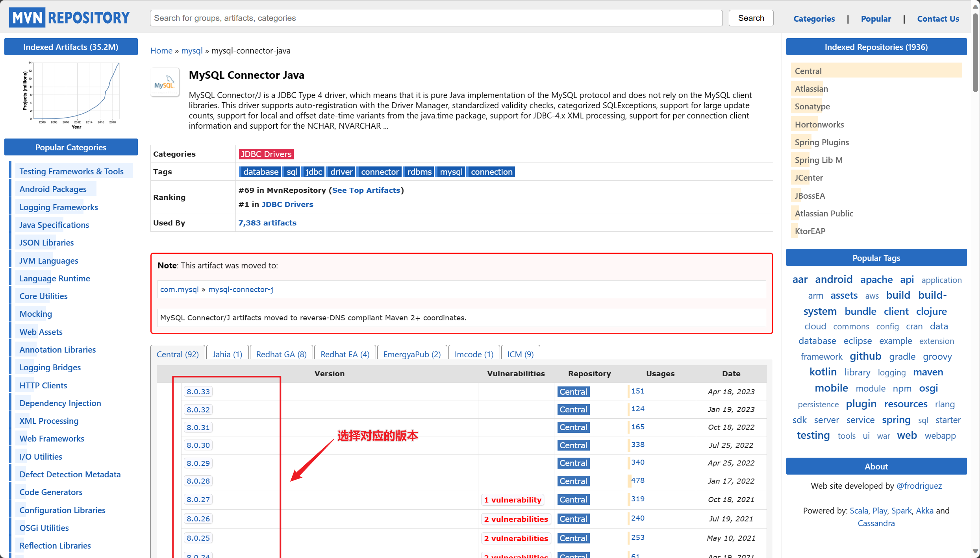Select the driver tag
The height and width of the screenshot is (558, 980).
point(341,172)
